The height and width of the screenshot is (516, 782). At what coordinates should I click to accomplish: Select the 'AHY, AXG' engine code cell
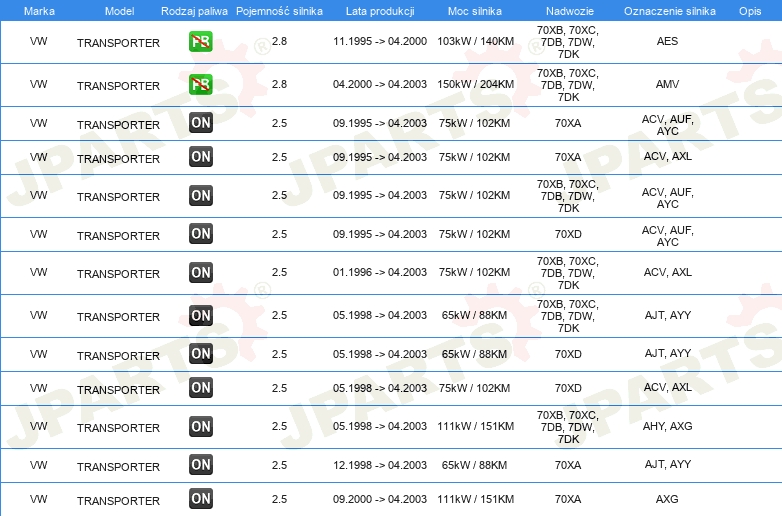(x=667, y=426)
